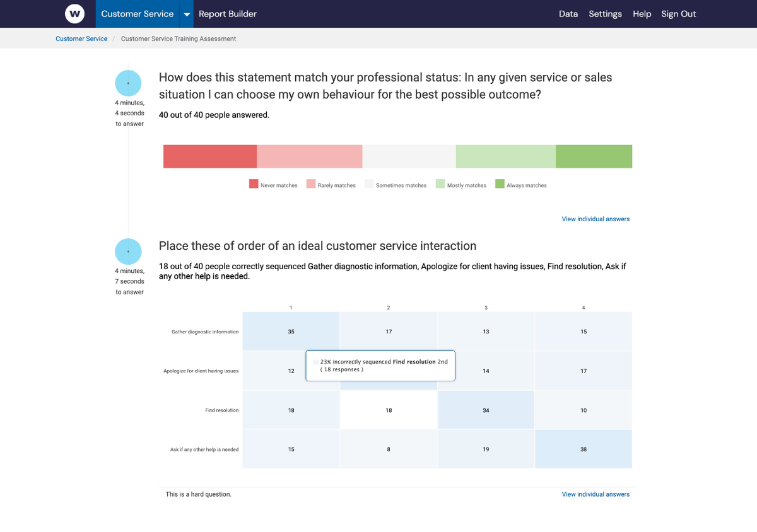Open the Data menu
757x532 pixels.
pos(568,13)
